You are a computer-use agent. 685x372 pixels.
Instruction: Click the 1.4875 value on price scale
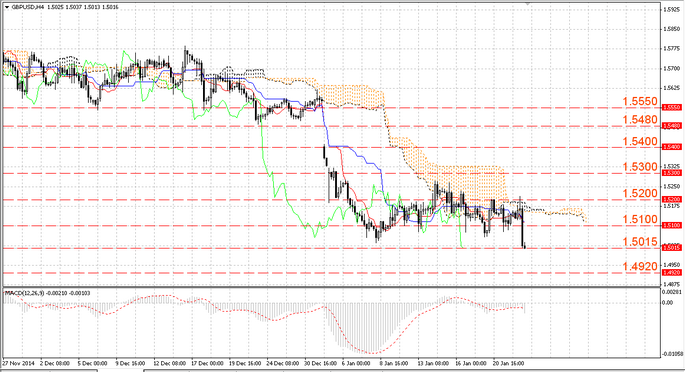671,284
